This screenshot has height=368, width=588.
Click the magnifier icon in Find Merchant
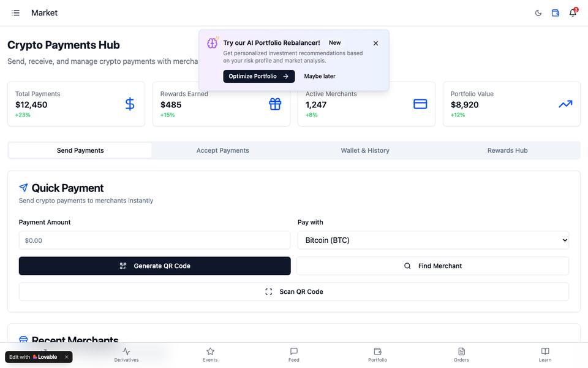[407, 266]
